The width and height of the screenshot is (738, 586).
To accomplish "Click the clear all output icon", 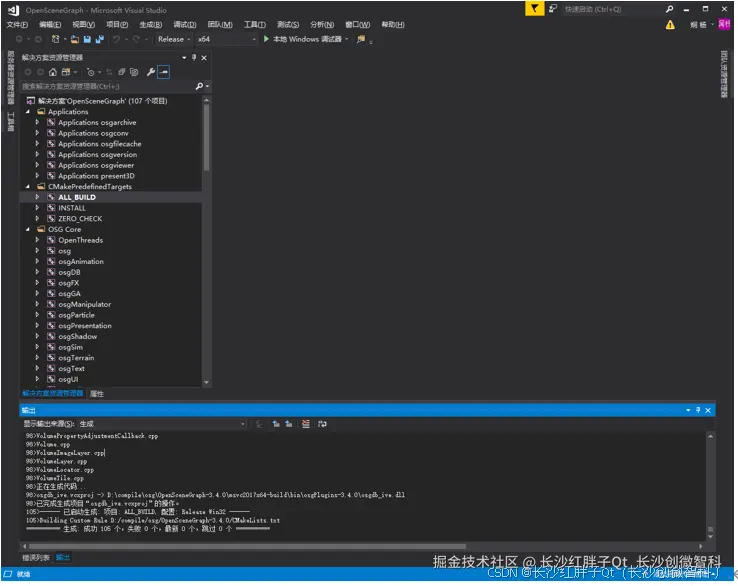I will 305,424.
